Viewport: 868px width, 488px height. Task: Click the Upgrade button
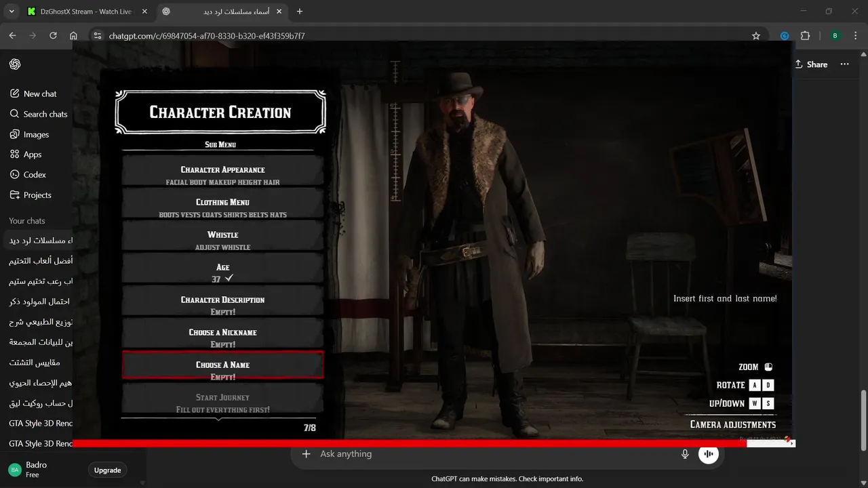(x=107, y=470)
